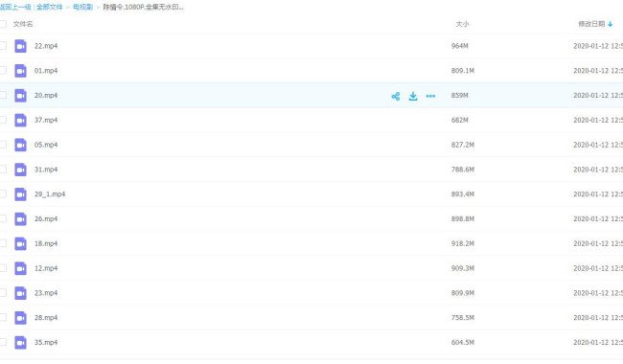Click the video file icon for 23.mp4

coord(20,293)
